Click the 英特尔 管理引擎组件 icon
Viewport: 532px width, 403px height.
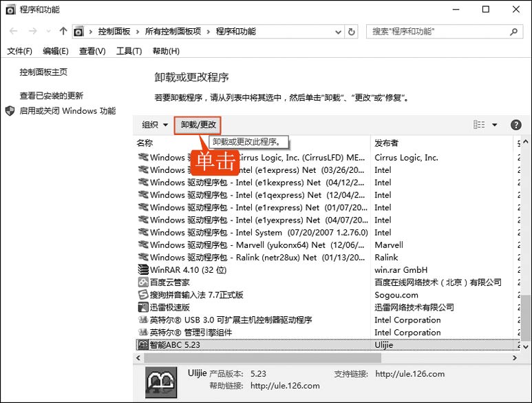coord(143,332)
